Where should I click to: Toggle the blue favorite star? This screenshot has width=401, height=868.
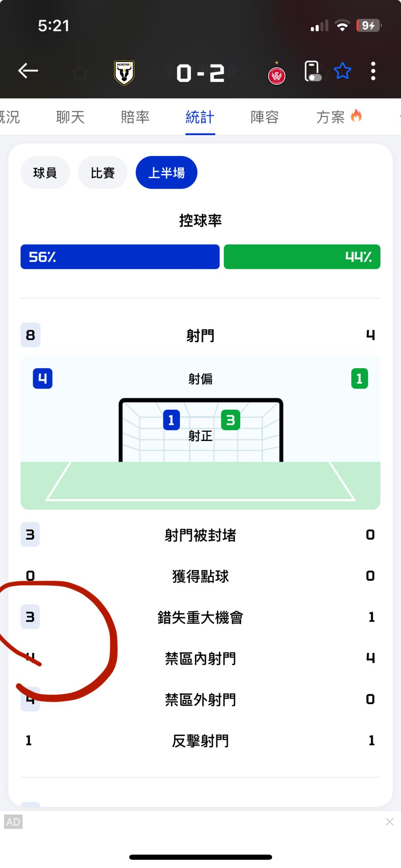[x=342, y=71]
